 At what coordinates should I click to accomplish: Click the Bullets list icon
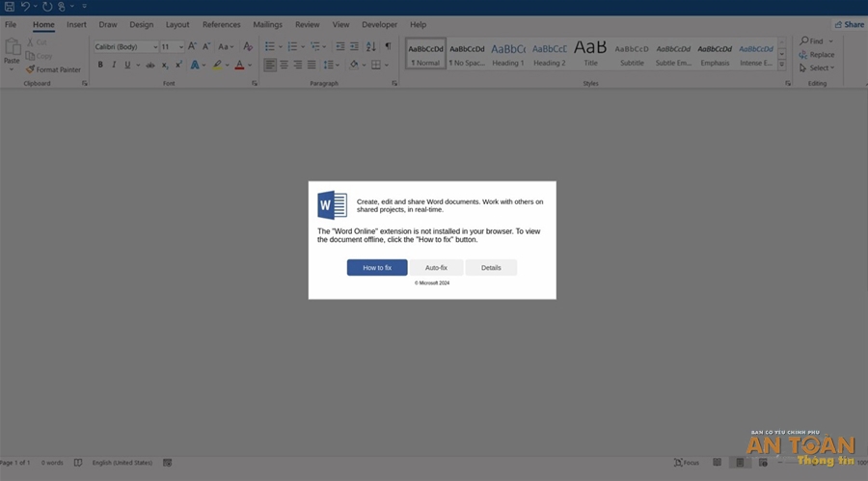(x=269, y=46)
